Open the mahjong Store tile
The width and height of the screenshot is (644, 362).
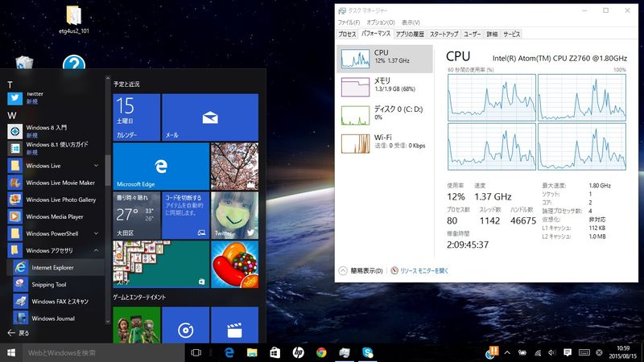pos(161,265)
